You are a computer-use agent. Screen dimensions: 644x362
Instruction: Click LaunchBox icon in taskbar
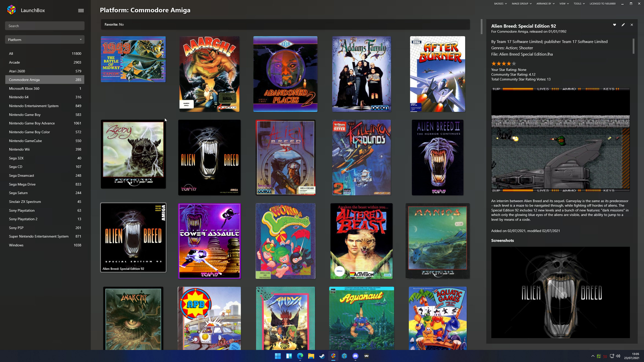[333, 356]
